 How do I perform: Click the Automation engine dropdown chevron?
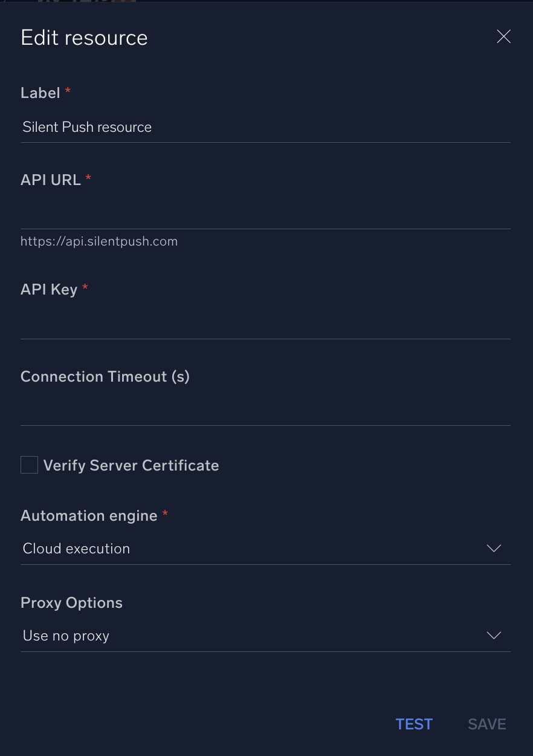pyautogui.click(x=494, y=549)
